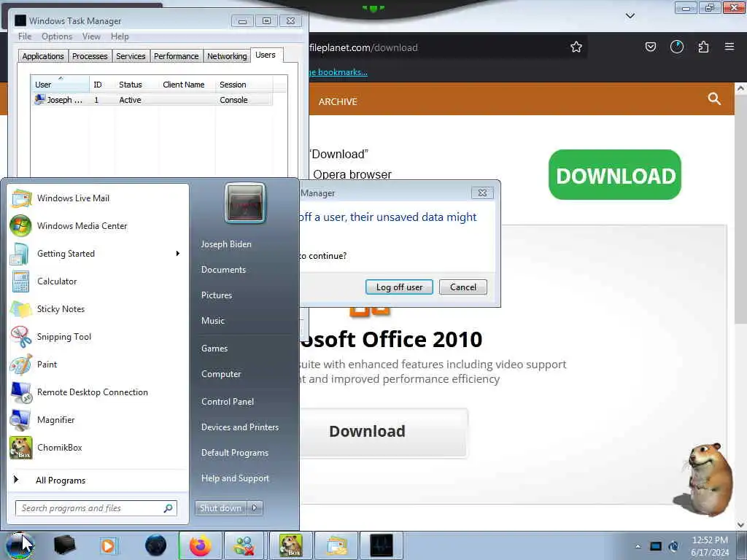Viewport: 747px width, 560px height.
Task: Click the Windows Live Mail taskbar button
Action: [336, 545]
